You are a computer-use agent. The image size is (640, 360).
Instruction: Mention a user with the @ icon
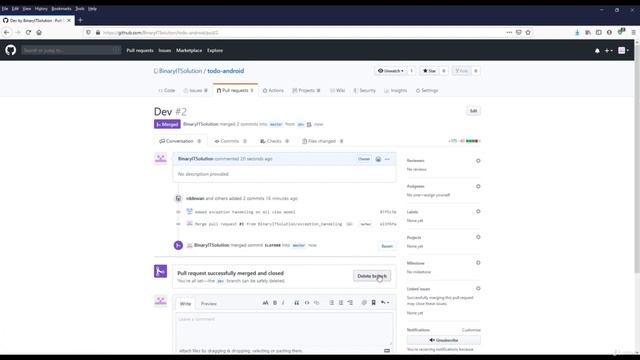tap(364, 303)
